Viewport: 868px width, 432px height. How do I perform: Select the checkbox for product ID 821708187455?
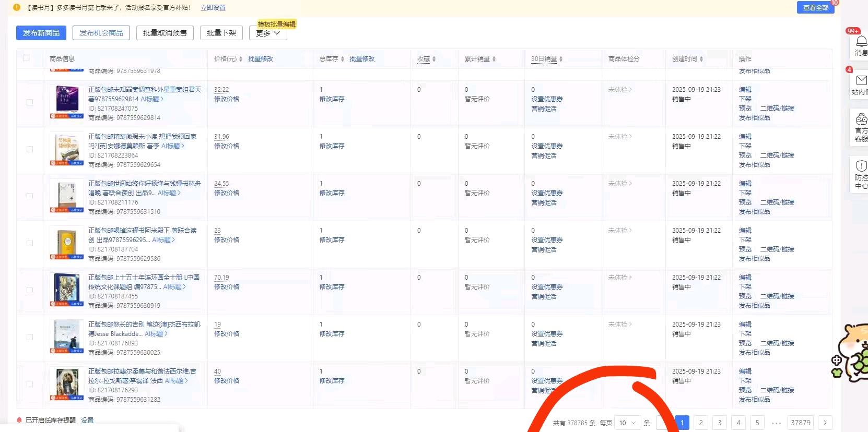tap(30, 290)
